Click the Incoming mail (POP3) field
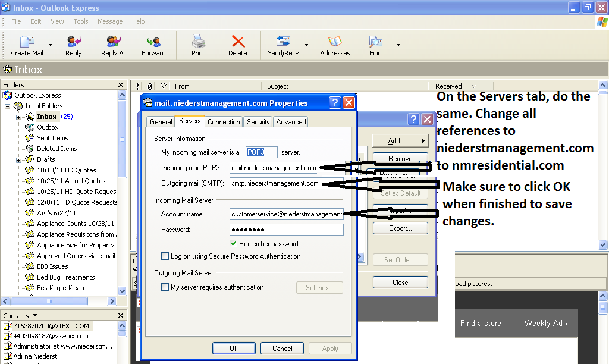This screenshot has height=364, width=609. click(x=274, y=168)
